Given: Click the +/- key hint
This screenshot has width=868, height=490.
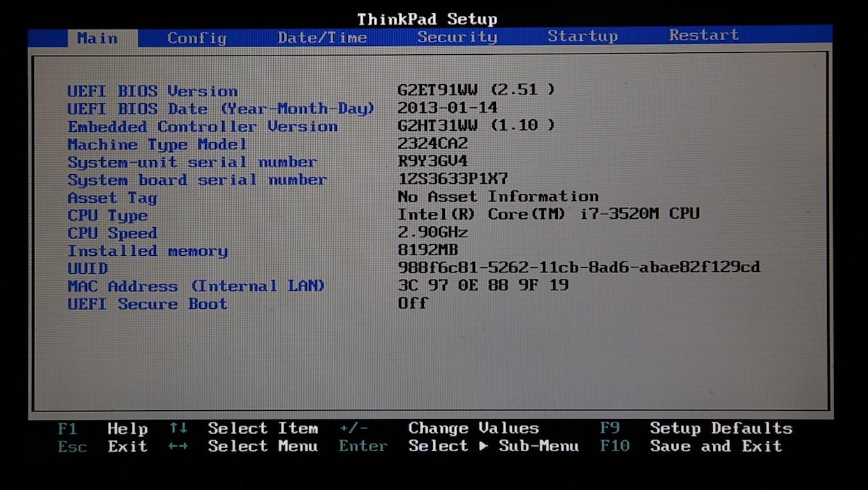Looking at the screenshot, I should point(354,428).
